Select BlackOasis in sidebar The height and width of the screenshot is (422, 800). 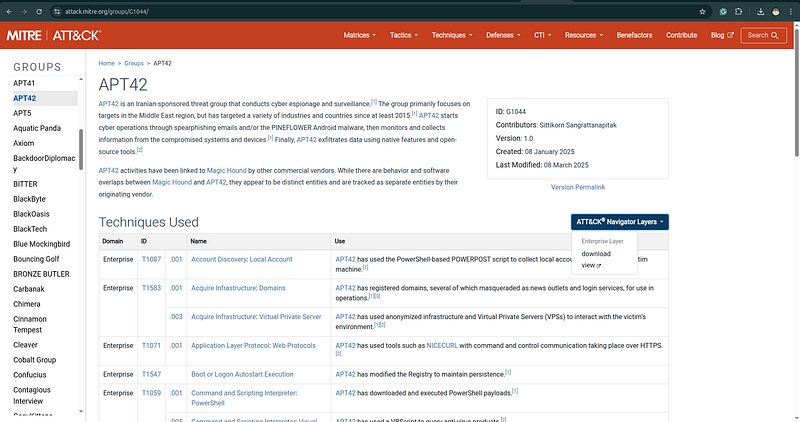(x=31, y=214)
